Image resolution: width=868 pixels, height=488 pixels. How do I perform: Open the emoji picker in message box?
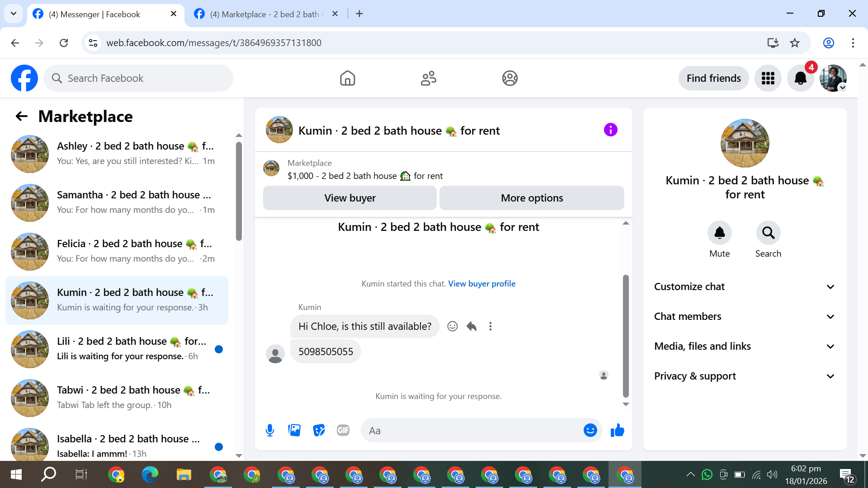pyautogui.click(x=590, y=431)
